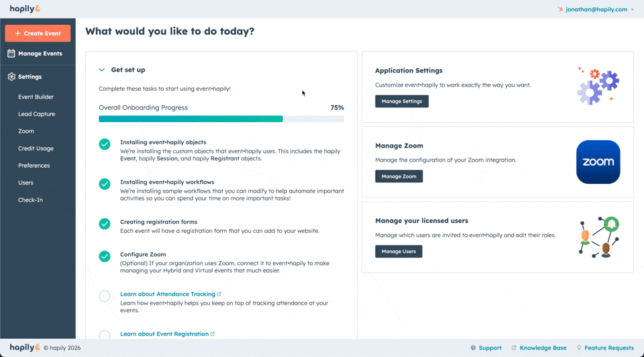Click the Manage Events calendar icon
This screenshot has height=357, width=644.
click(x=11, y=54)
